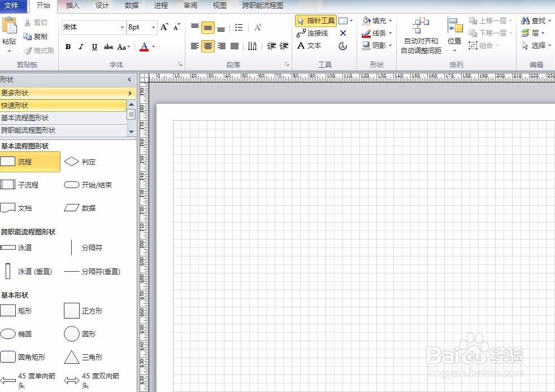
Task: Switch to the Design (设计) tab
Action: coord(102,6)
